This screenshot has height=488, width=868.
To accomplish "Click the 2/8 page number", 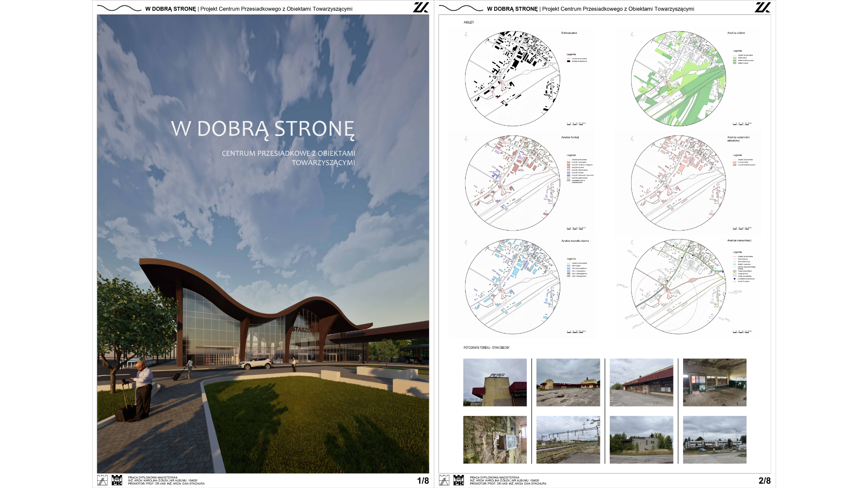I will pos(764,481).
